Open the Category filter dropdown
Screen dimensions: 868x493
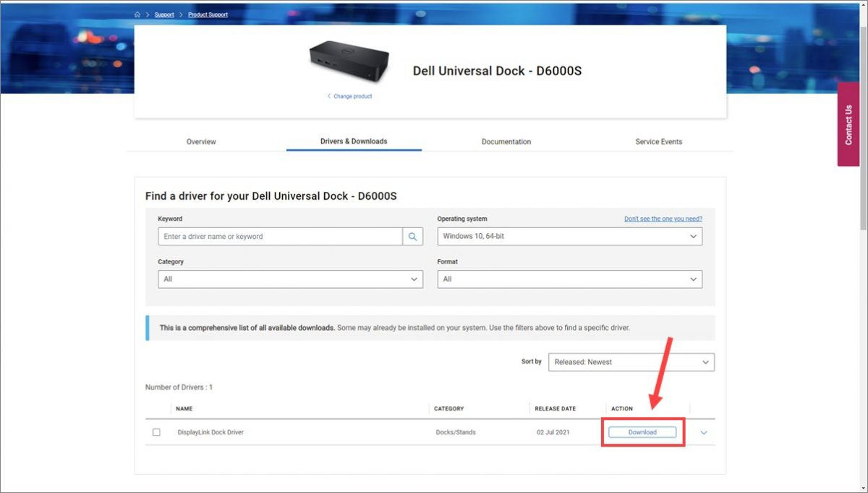[x=290, y=279]
